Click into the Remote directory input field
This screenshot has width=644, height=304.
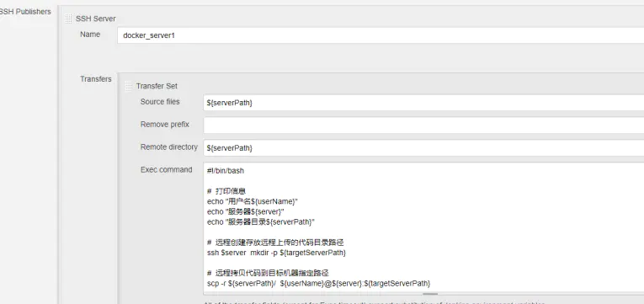pos(423,148)
